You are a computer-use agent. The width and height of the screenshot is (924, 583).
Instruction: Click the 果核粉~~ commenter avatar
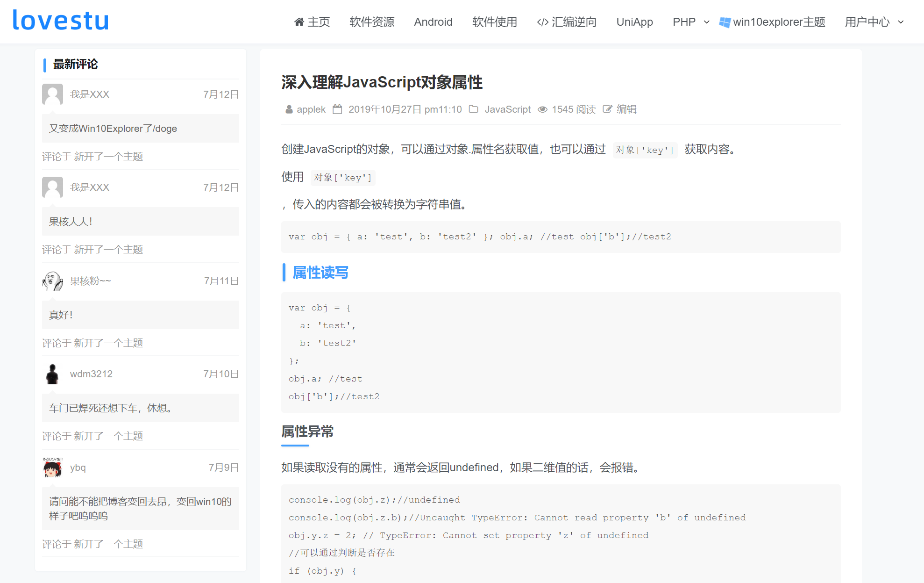point(52,281)
